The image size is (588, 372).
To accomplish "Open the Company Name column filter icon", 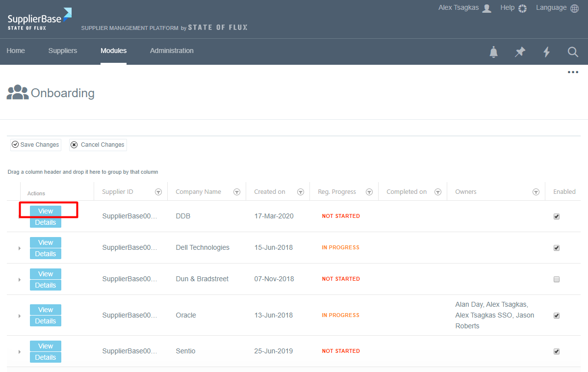I will [237, 192].
